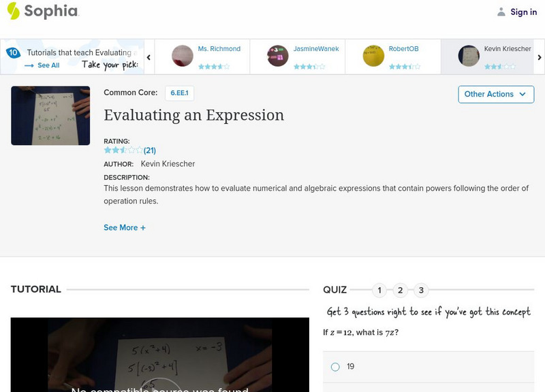Select JasmineWanek's tutorial avatar
Viewport: 545px width, 392px height.
278,56
